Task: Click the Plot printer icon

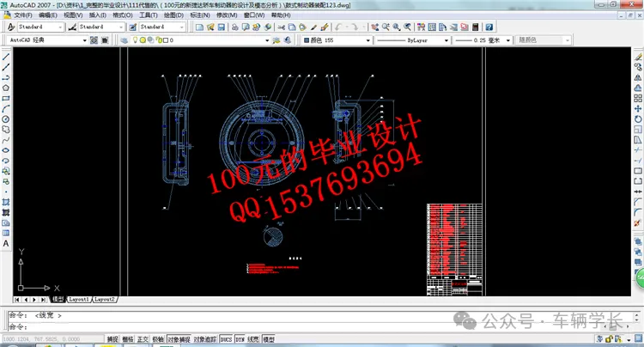Action: click(235, 27)
